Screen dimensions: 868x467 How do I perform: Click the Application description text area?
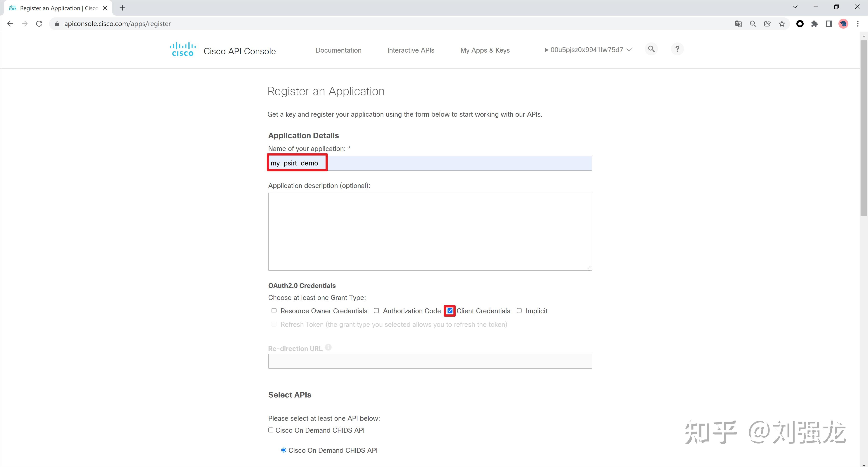click(x=430, y=231)
